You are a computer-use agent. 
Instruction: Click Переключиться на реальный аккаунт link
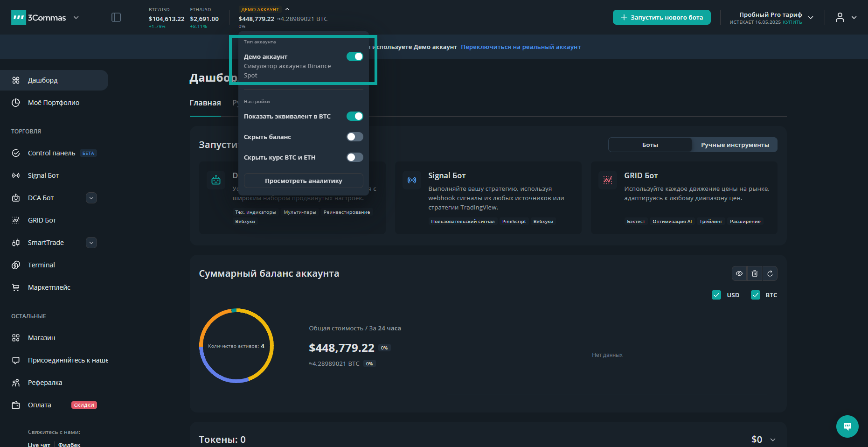pyautogui.click(x=521, y=47)
